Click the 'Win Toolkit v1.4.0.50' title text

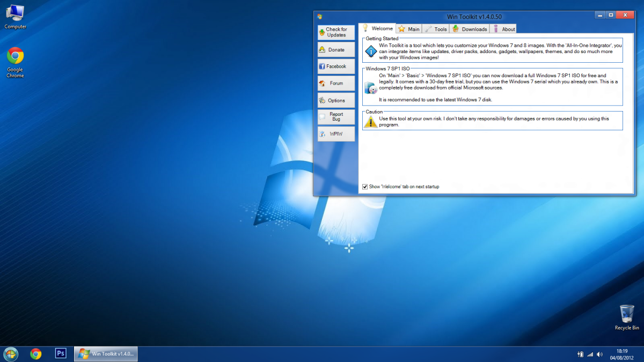(x=474, y=17)
